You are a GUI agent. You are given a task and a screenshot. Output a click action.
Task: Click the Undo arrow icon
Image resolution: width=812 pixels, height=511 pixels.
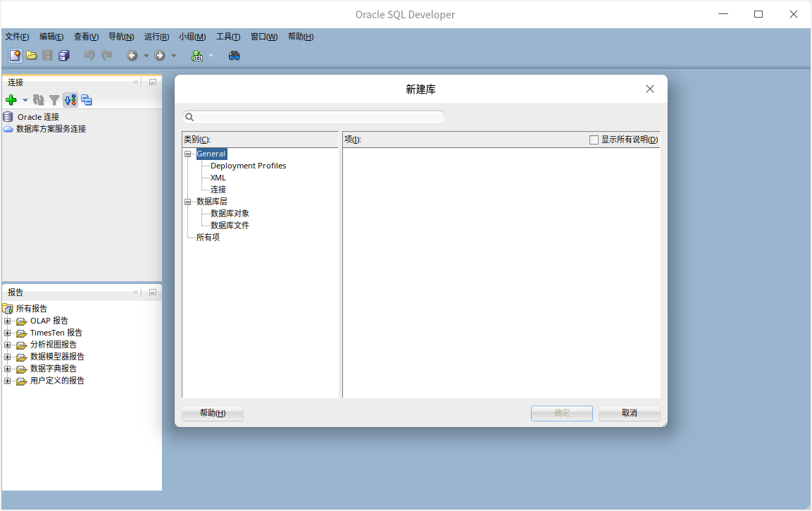click(x=89, y=56)
